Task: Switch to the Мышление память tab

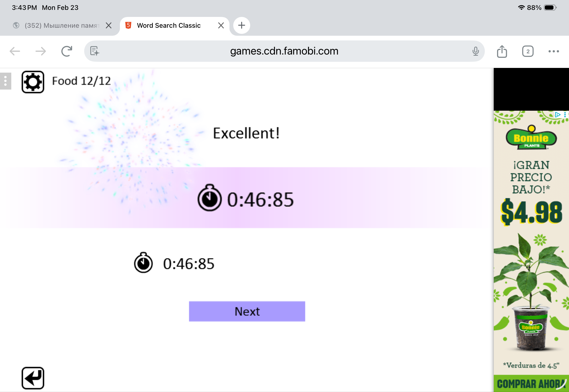Action: [x=61, y=26]
